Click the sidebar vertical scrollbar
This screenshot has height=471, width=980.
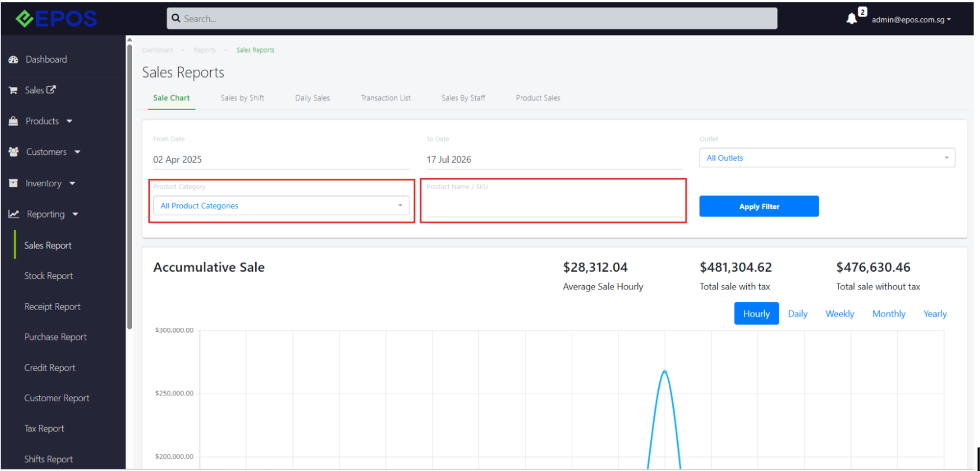click(130, 186)
